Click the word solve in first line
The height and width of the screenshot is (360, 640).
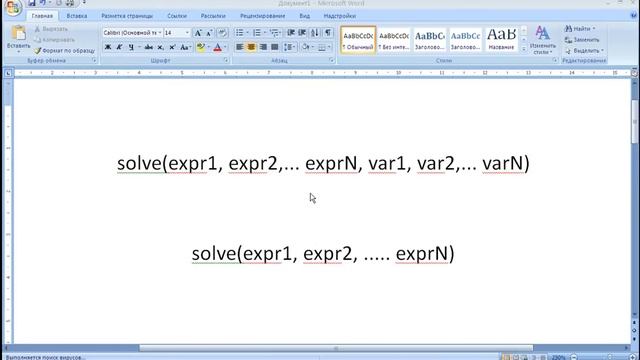pos(139,164)
